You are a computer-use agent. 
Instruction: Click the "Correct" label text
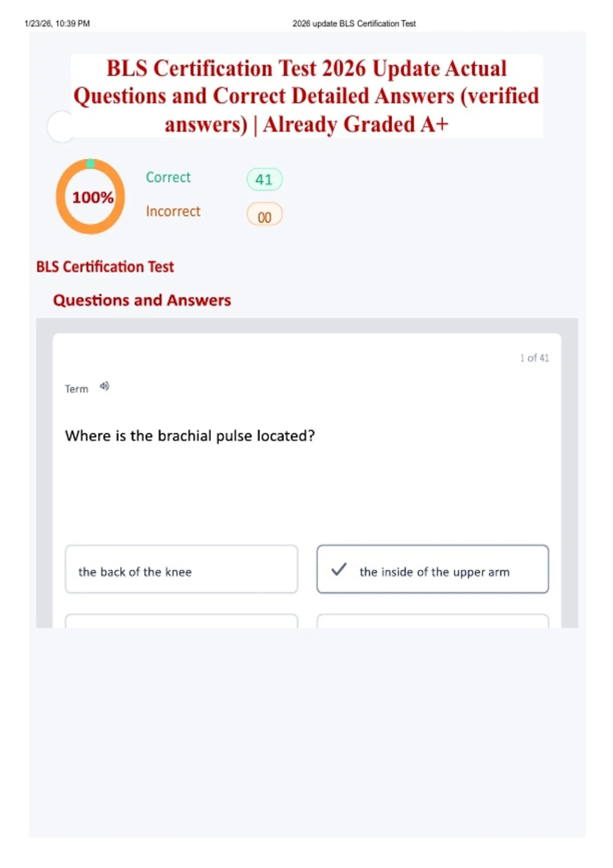click(168, 177)
